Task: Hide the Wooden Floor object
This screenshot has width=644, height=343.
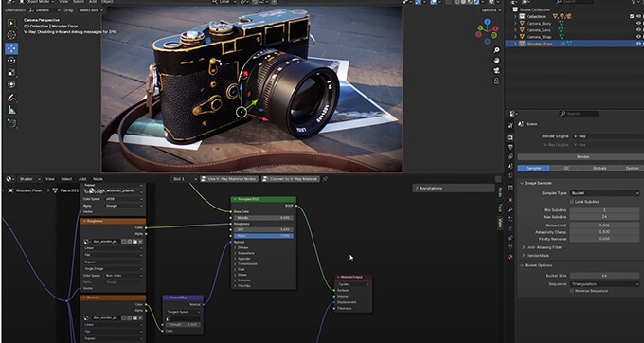Action: pyautogui.click(x=638, y=44)
